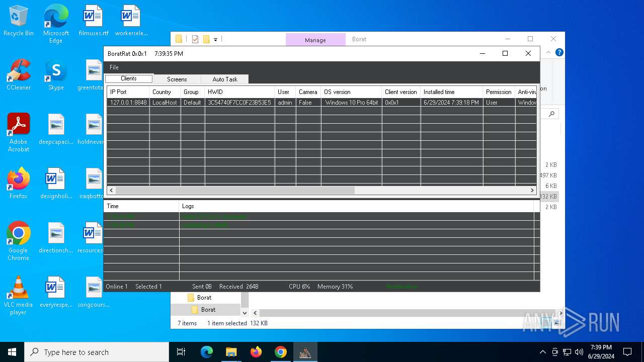Image resolution: width=644 pixels, height=362 pixels.
Task: Switch Explorer to large icons view
Action: (x=556, y=323)
